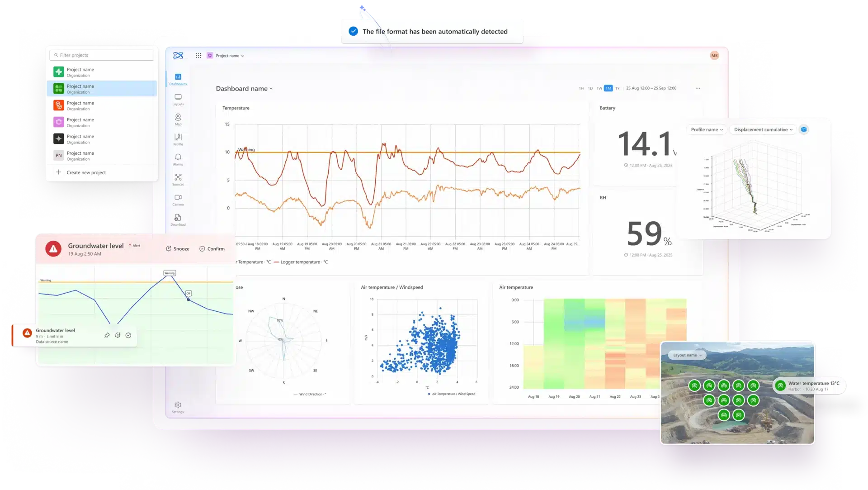Open the Layouts sidebar icon
The image size is (868, 490).
click(x=178, y=98)
